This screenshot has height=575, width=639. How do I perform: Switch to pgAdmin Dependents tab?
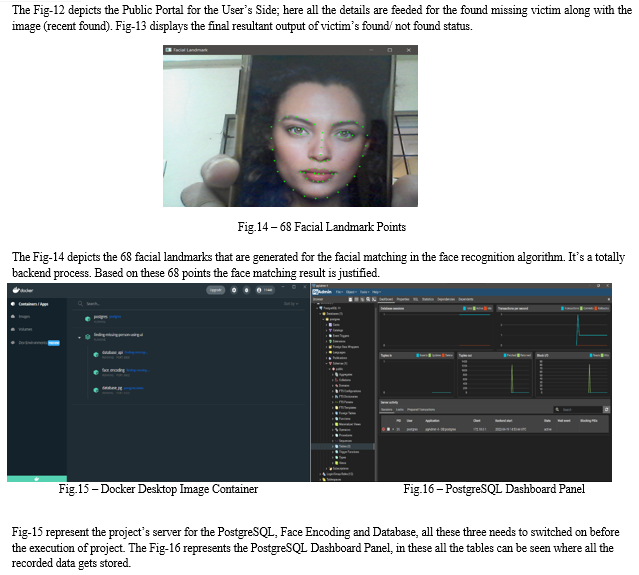[466, 299]
